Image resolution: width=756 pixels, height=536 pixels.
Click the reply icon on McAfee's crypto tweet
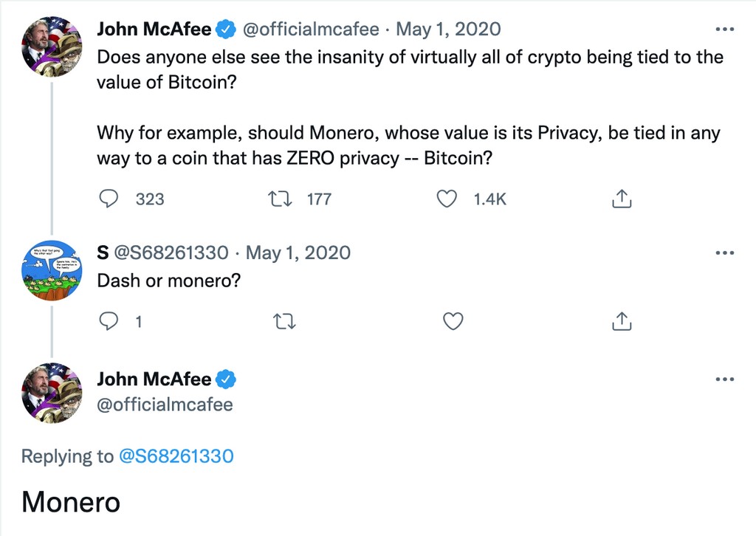(x=109, y=199)
